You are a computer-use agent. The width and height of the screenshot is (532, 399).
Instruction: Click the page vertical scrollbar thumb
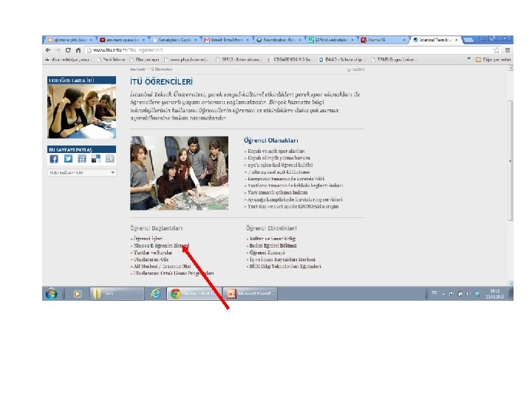[x=511, y=160]
